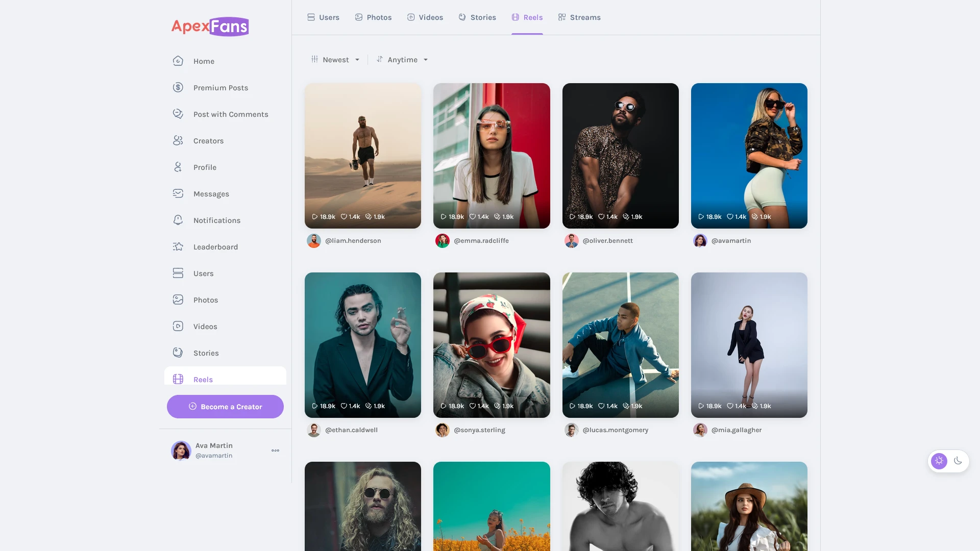Open @avamartin profile link under reel
Viewport: 980px width, 551px height.
731,241
